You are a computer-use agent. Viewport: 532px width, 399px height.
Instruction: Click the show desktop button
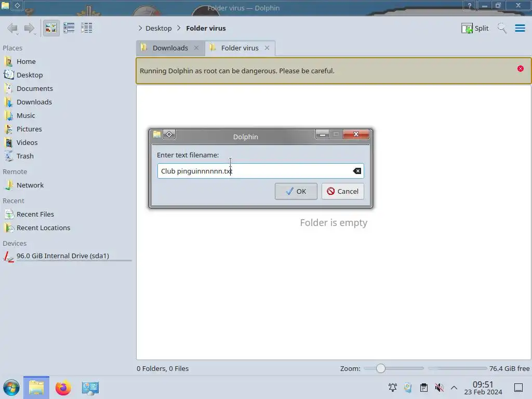point(518,388)
